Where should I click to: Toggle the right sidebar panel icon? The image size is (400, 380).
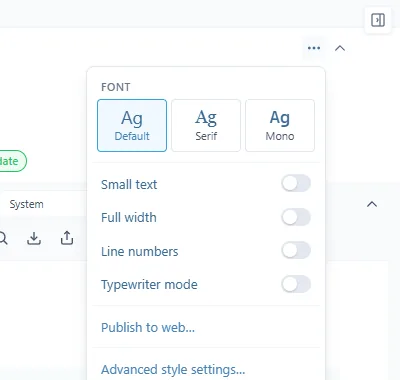(378, 20)
